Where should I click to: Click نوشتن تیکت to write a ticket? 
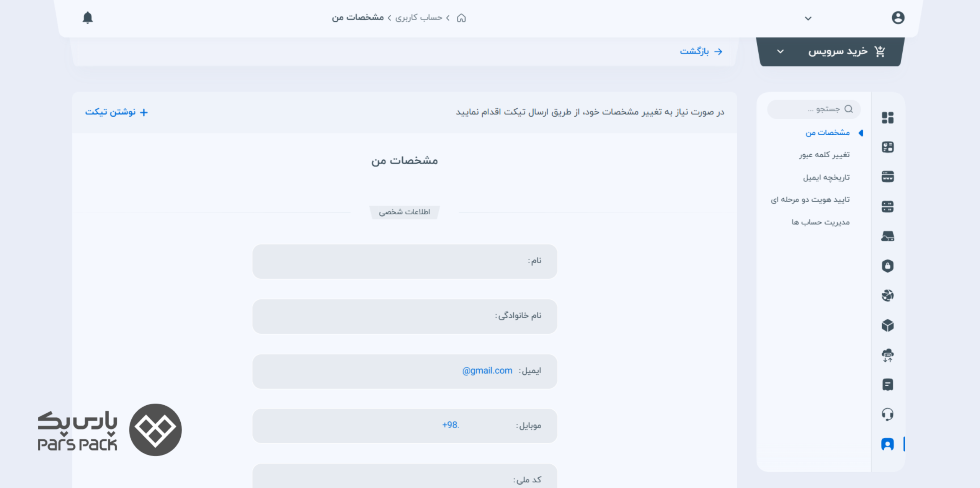116,112
